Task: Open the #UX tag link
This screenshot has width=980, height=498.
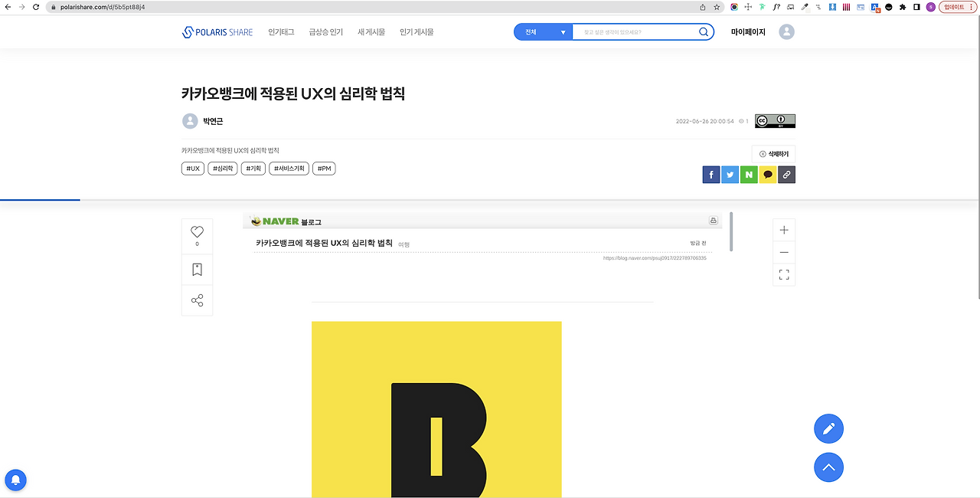Action: pyautogui.click(x=192, y=168)
